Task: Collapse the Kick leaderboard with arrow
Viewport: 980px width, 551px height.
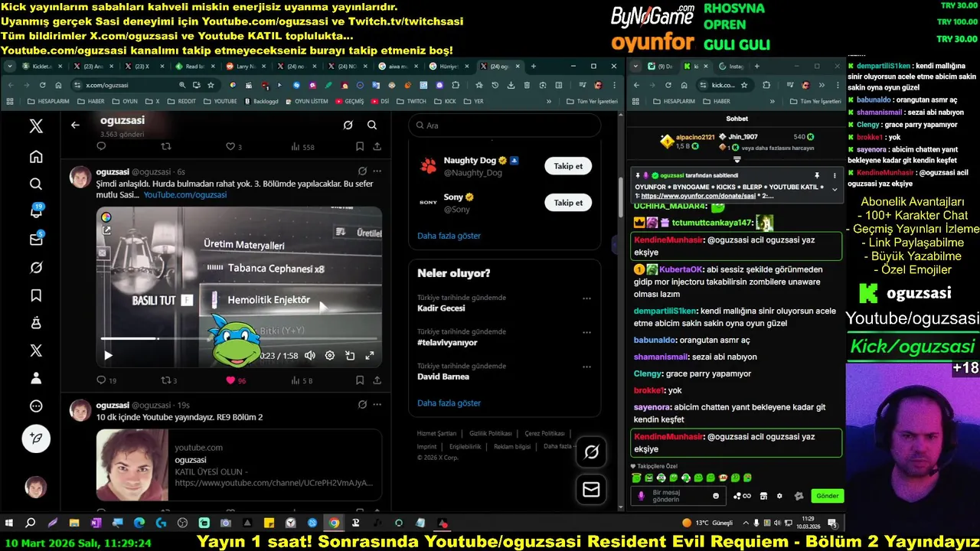Action: tap(737, 160)
